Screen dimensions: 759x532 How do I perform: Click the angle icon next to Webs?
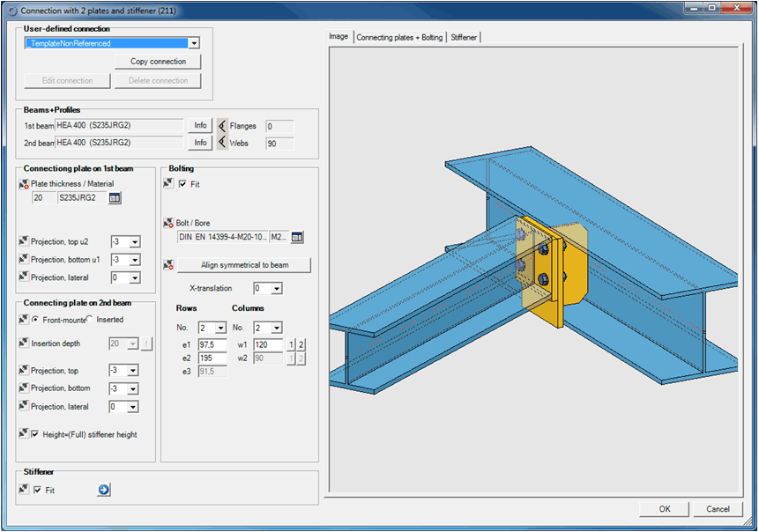tap(222, 143)
